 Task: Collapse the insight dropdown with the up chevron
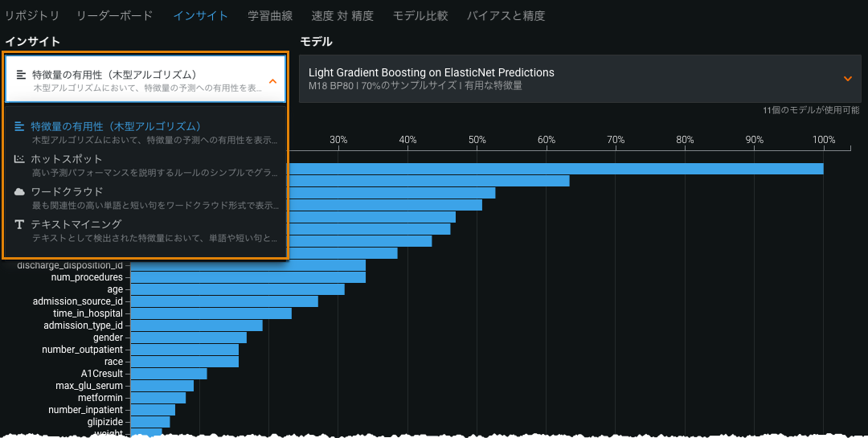coord(272,80)
